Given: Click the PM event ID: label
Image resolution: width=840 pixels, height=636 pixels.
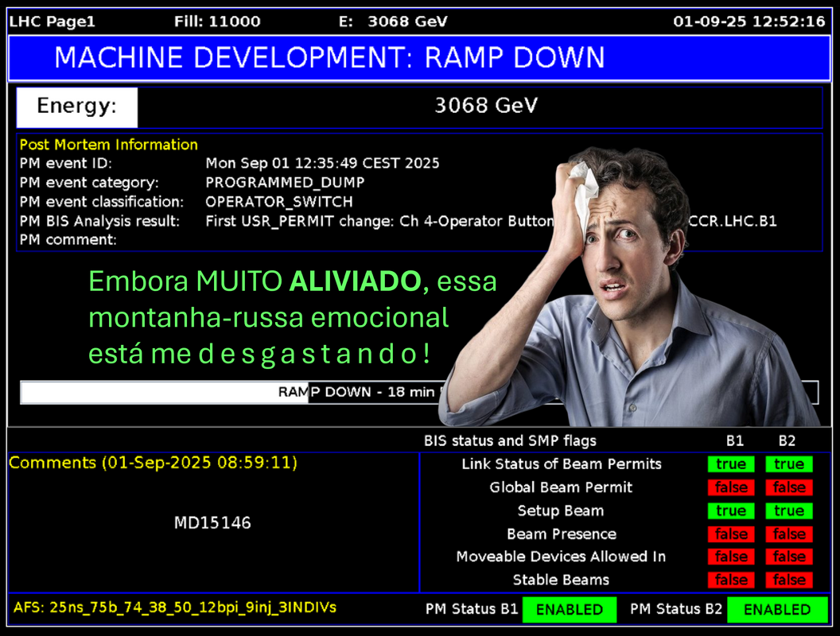Looking at the screenshot, I should pos(66,163).
